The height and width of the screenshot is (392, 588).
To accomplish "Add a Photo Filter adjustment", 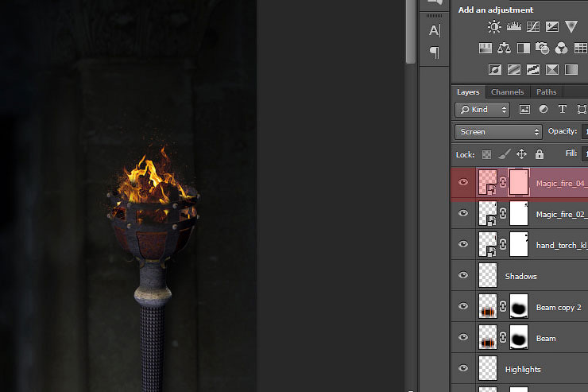I will pos(543,49).
